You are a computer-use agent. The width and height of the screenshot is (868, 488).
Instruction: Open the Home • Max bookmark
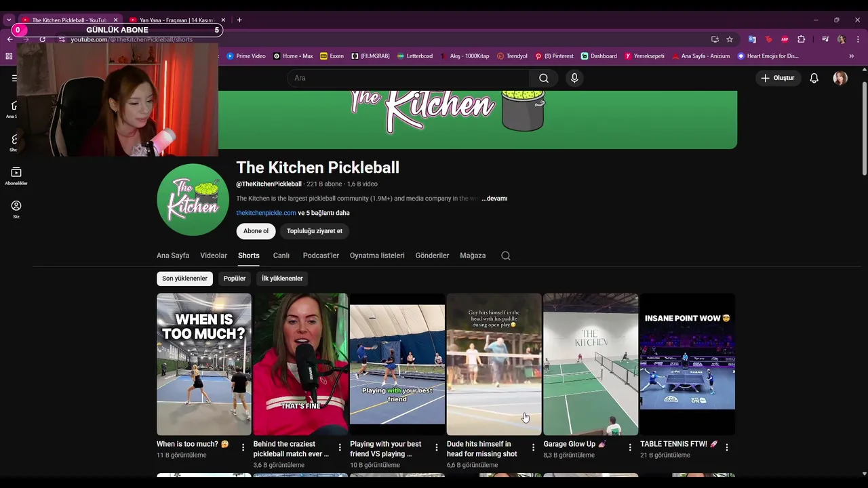[293, 56]
